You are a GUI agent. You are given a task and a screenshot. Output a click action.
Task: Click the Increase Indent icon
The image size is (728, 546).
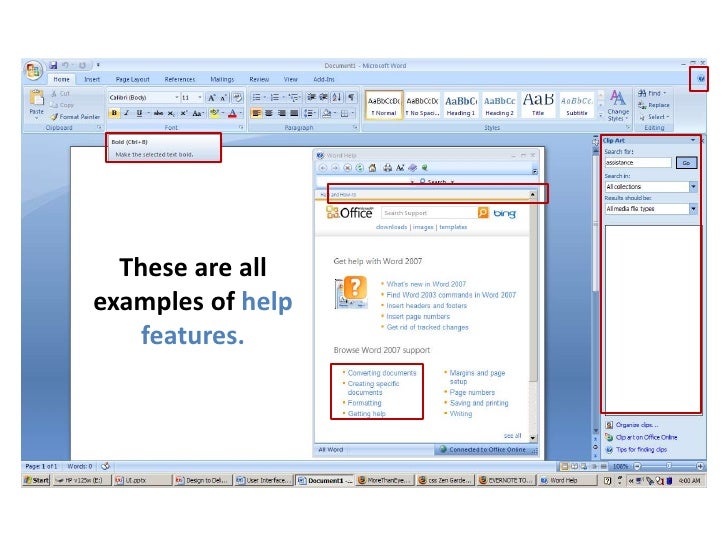[324, 97]
